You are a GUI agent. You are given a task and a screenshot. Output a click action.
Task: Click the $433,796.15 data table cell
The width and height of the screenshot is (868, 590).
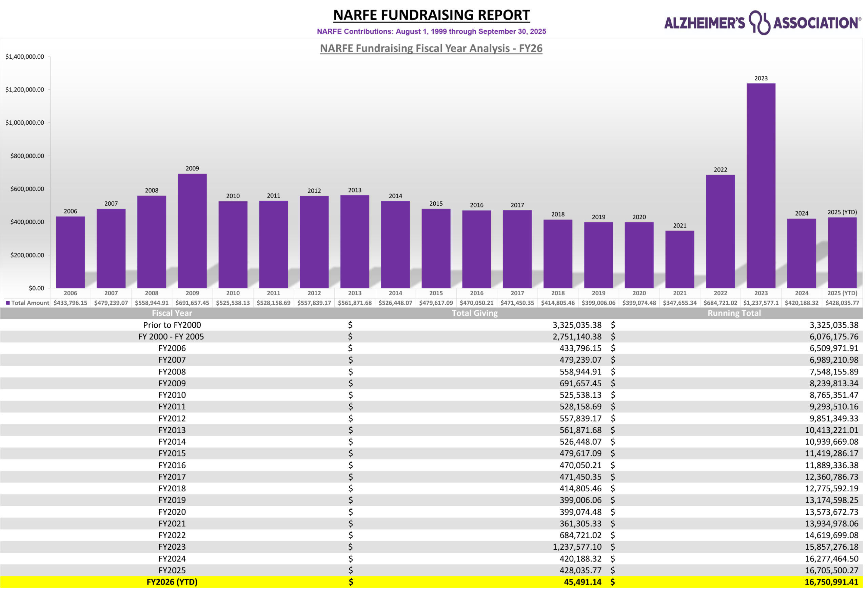70,303
